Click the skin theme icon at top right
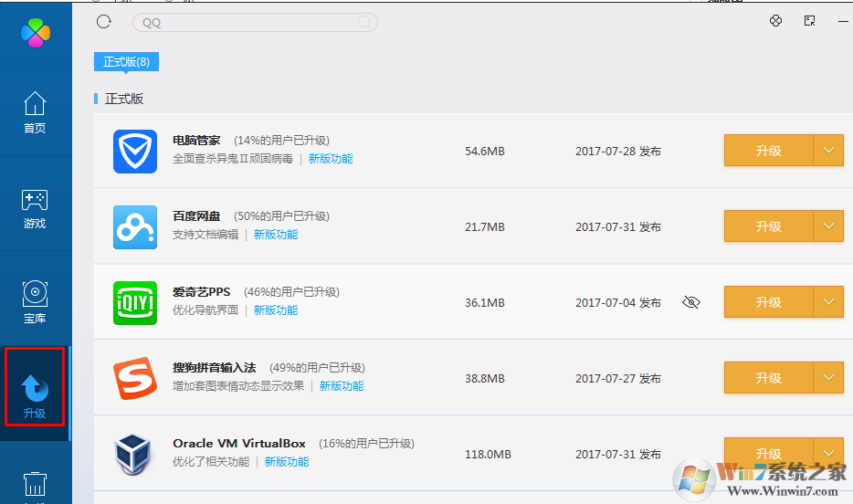853x504 pixels. [775, 21]
